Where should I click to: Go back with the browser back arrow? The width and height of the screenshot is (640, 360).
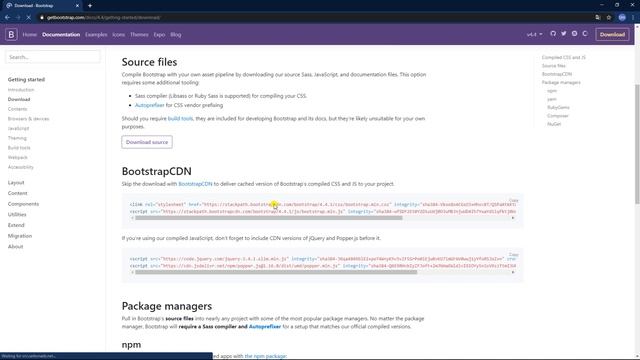[7, 18]
